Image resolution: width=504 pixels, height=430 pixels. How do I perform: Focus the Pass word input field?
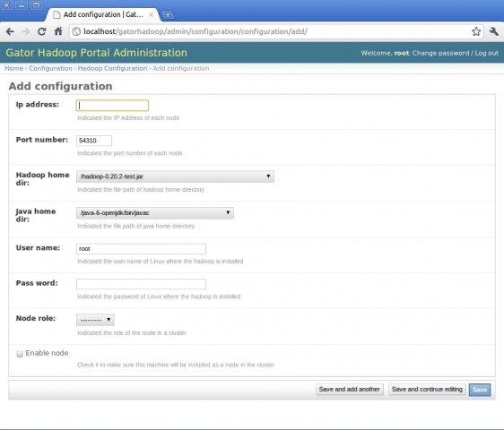(141, 284)
